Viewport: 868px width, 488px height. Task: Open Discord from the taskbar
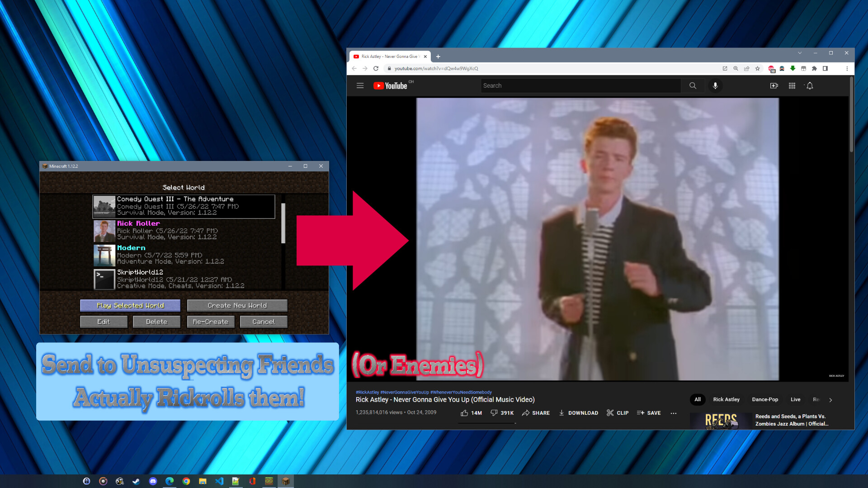(x=153, y=481)
